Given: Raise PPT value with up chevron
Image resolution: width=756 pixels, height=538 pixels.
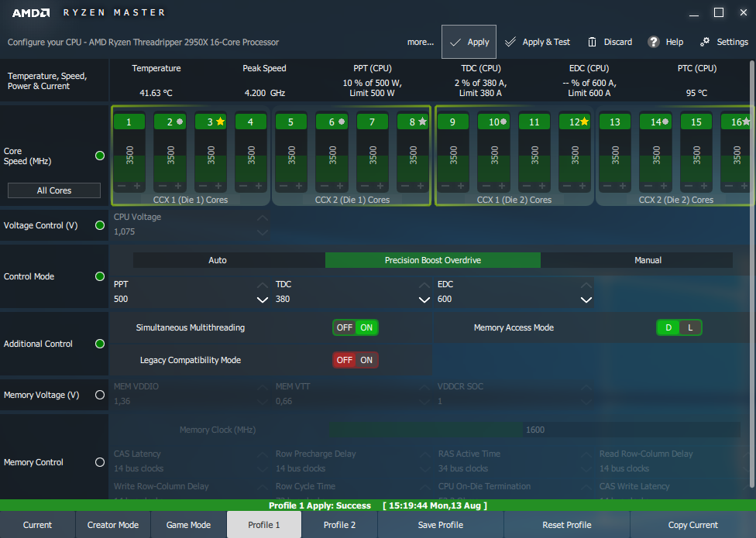Looking at the screenshot, I should click(263, 285).
